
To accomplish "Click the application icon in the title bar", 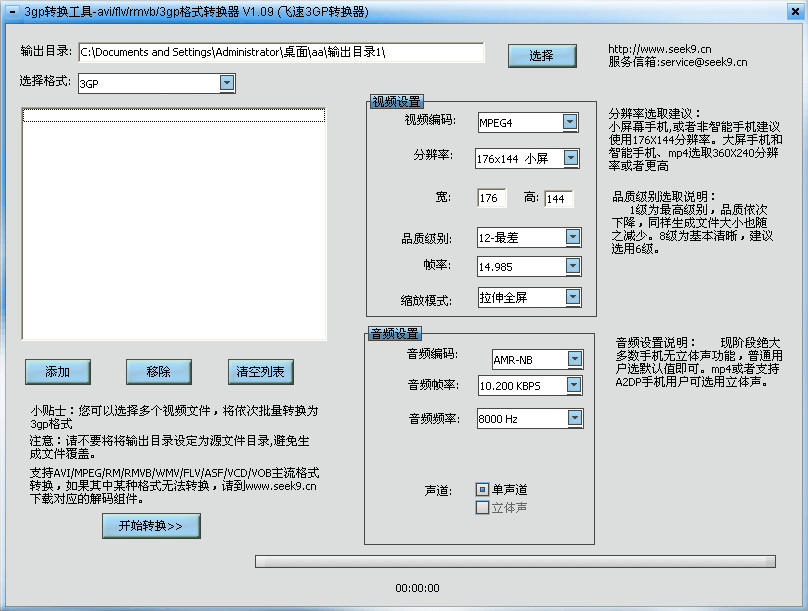I will [x=11, y=12].
